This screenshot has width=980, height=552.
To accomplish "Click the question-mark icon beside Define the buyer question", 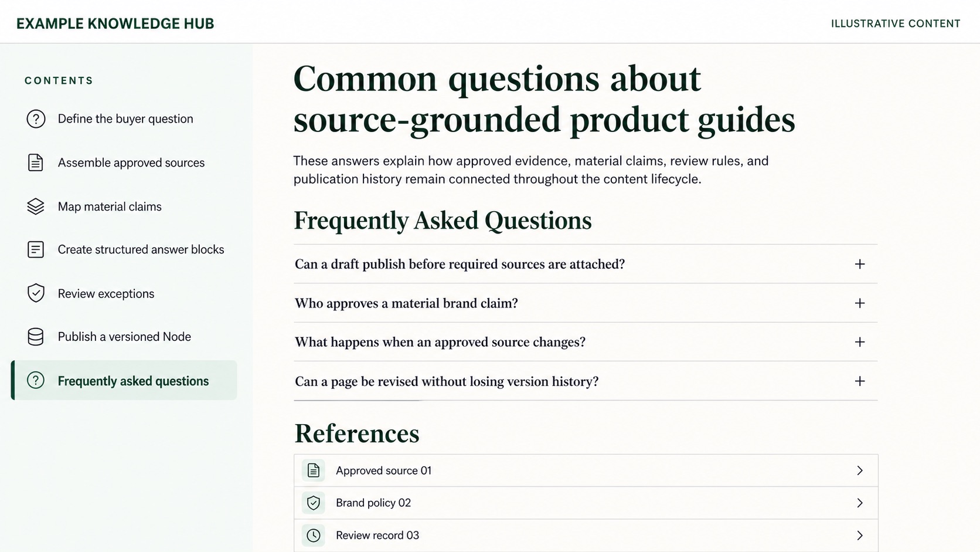I will pos(36,118).
